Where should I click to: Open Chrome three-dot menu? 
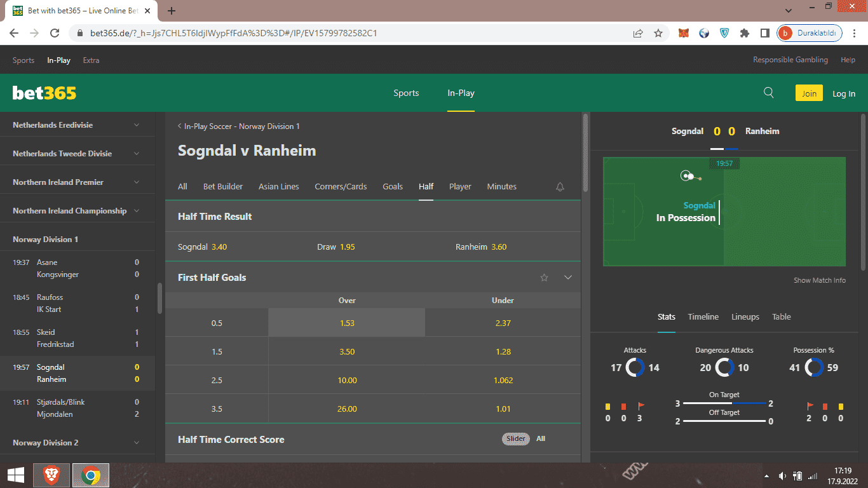[854, 33]
